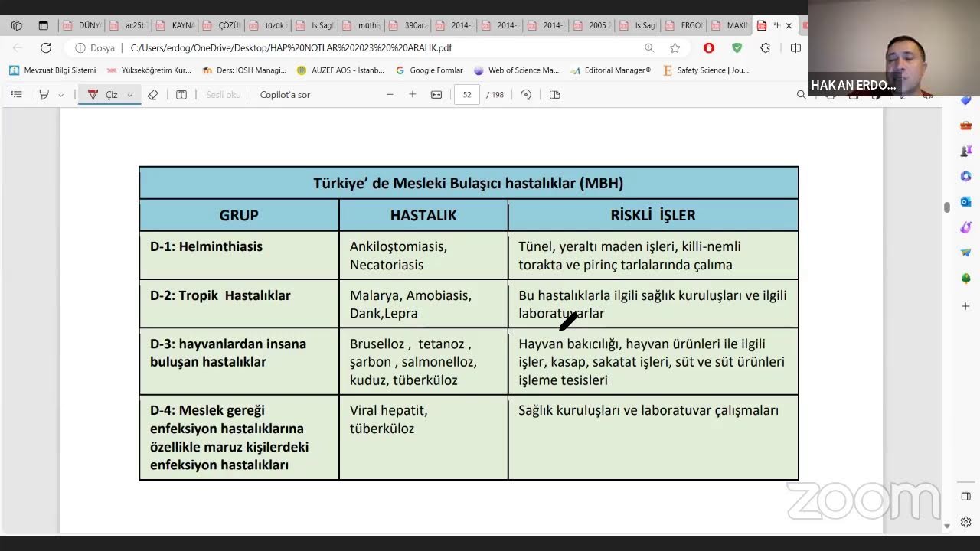
Task: Open the sidebar Games chess icon
Action: click(966, 151)
